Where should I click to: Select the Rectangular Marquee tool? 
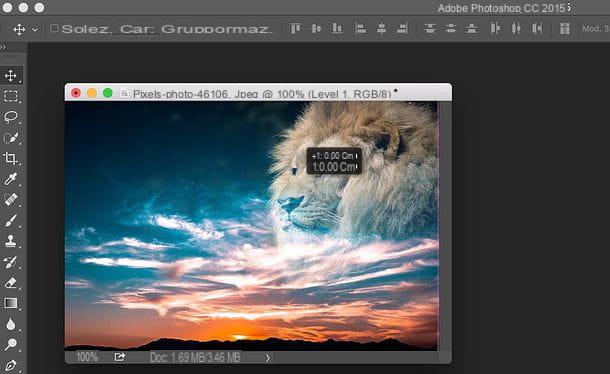11,96
